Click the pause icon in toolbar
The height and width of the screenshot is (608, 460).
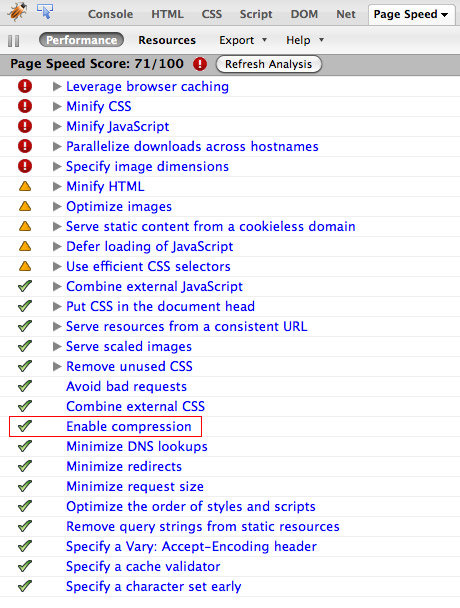pyautogui.click(x=14, y=41)
